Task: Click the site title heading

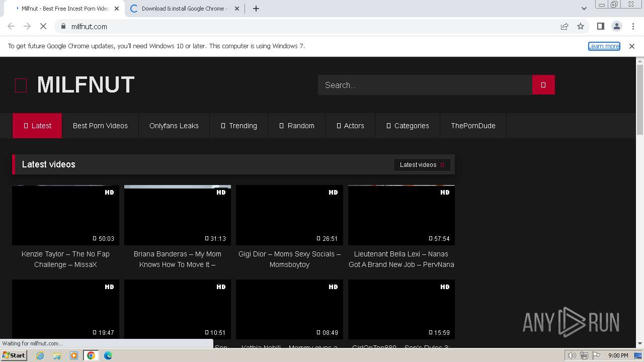Action: coord(86,85)
